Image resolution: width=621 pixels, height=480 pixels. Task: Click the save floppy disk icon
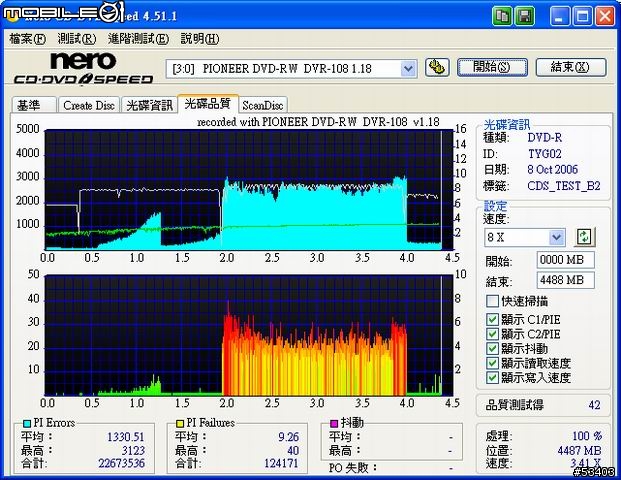(x=524, y=16)
